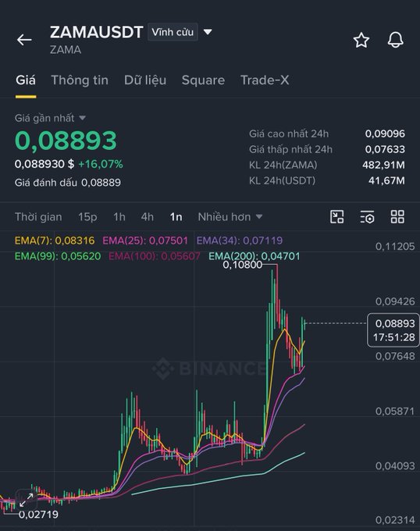Tap the EMA(99) indicator label

[58, 256]
